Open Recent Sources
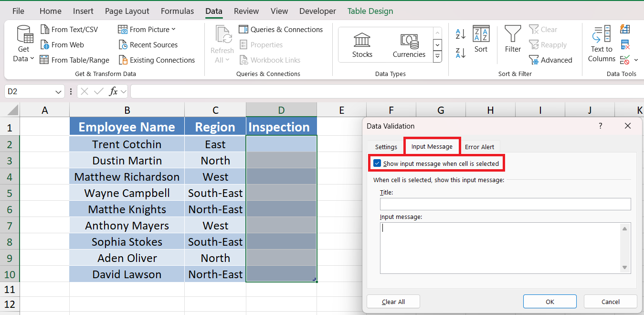This screenshot has height=315, width=644. coord(148,45)
